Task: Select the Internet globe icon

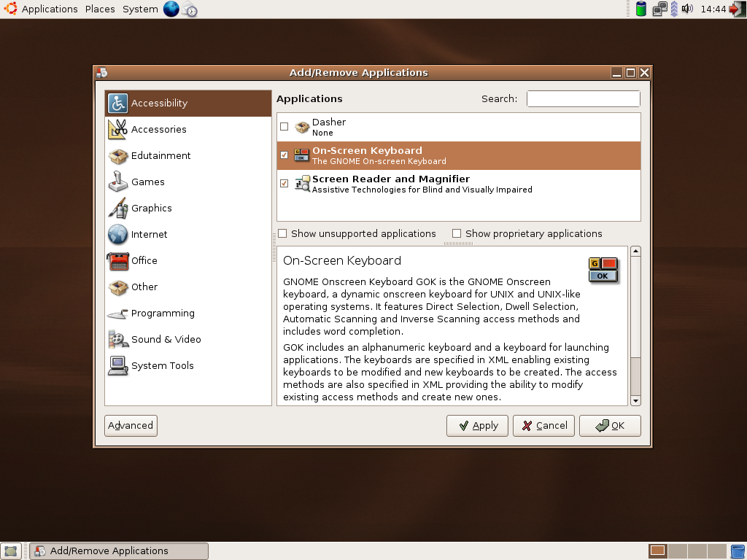Action: click(117, 234)
